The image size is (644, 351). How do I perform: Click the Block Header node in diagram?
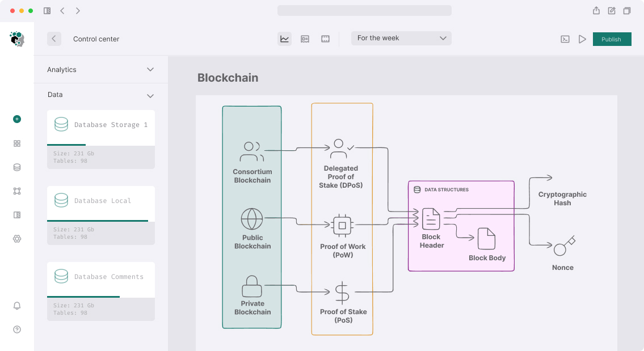(x=431, y=227)
